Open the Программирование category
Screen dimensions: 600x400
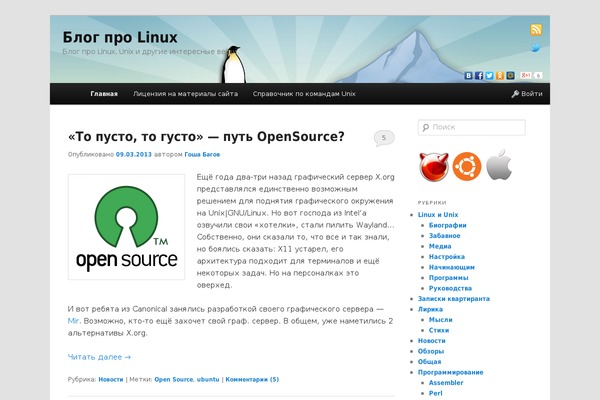click(450, 372)
